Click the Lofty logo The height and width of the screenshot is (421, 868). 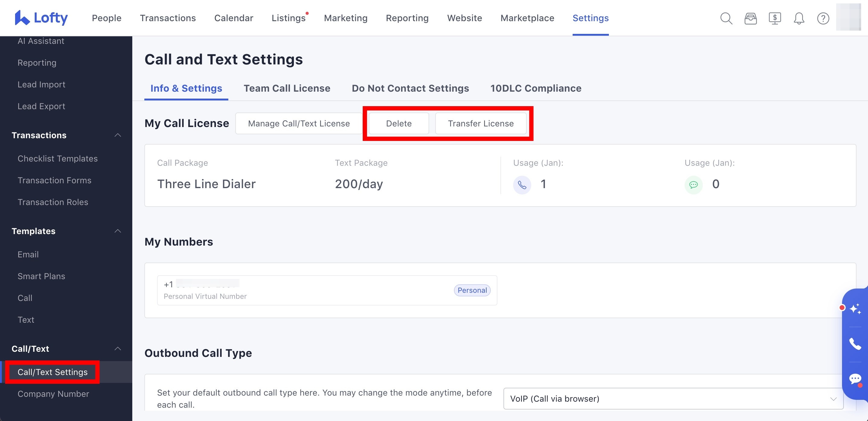(41, 18)
